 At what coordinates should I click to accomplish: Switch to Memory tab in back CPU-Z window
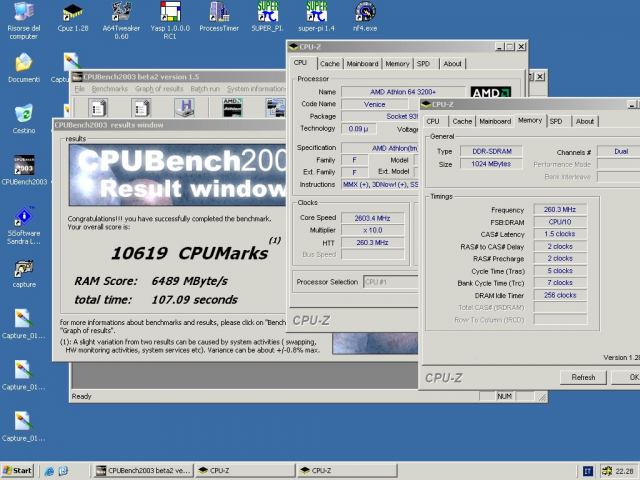[x=397, y=64]
